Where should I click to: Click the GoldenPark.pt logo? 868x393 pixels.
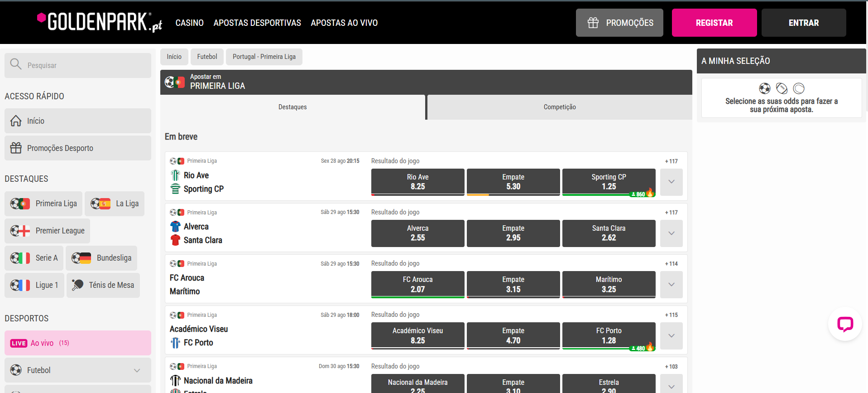click(100, 22)
